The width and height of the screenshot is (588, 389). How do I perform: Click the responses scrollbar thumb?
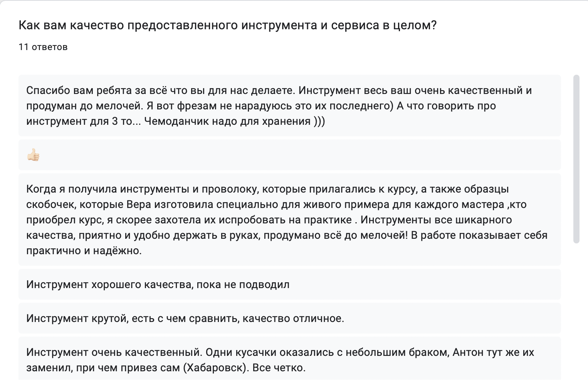point(576,159)
